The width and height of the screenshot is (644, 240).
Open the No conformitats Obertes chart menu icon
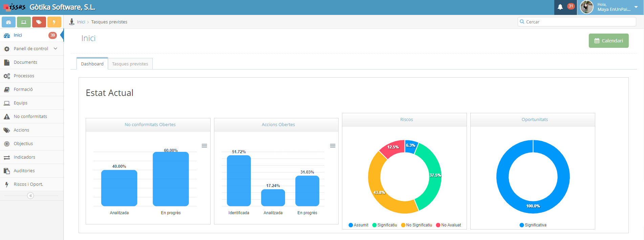click(x=204, y=146)
